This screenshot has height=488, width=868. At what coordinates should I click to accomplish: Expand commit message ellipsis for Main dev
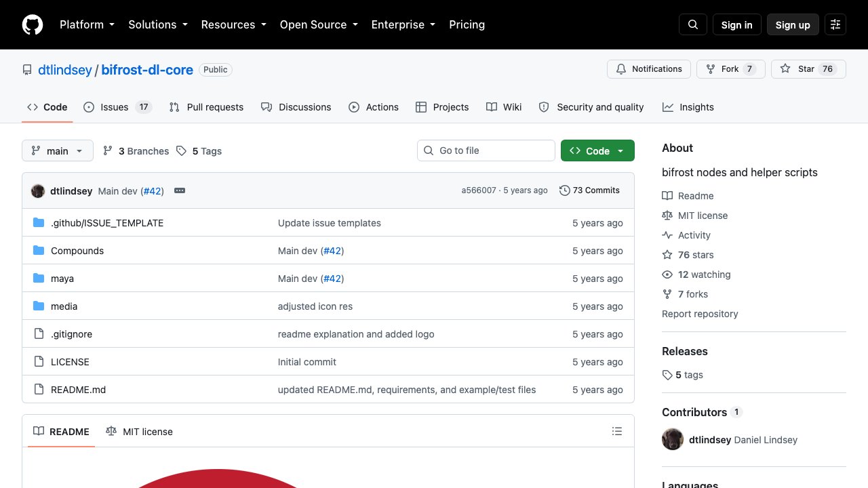pos(180,190)
